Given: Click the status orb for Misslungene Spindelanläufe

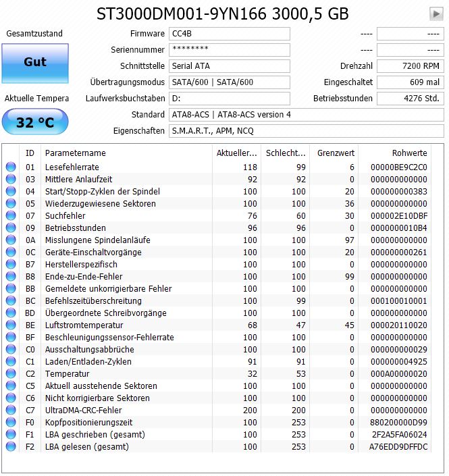Looking at the screenshot, I should coord(11,240).
